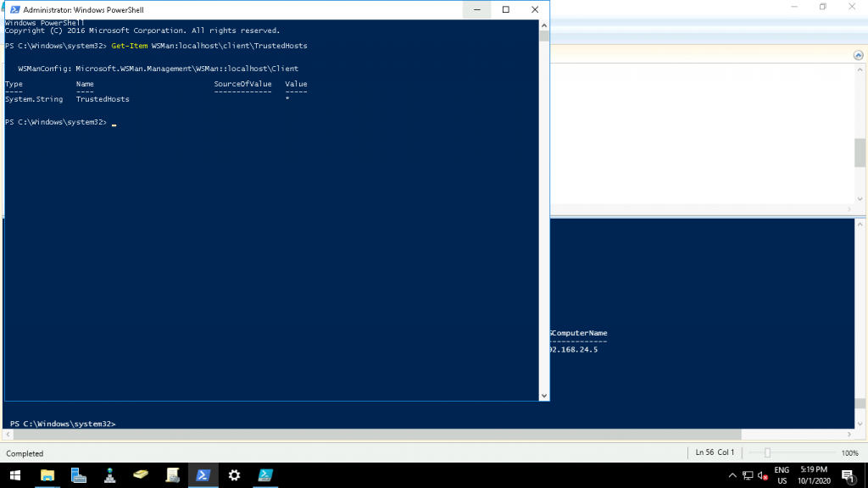Screen dimensions: 868x488
Task: Collapse the ISE script pane with the chevron
Action: click(x=858, y=55)
